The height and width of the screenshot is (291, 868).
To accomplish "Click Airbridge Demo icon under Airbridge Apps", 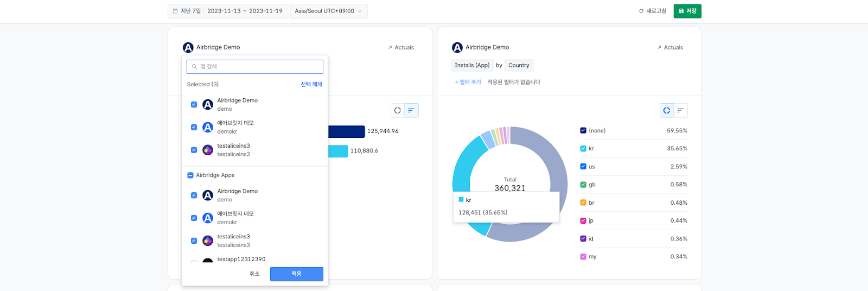I will [x=208, y=195].
